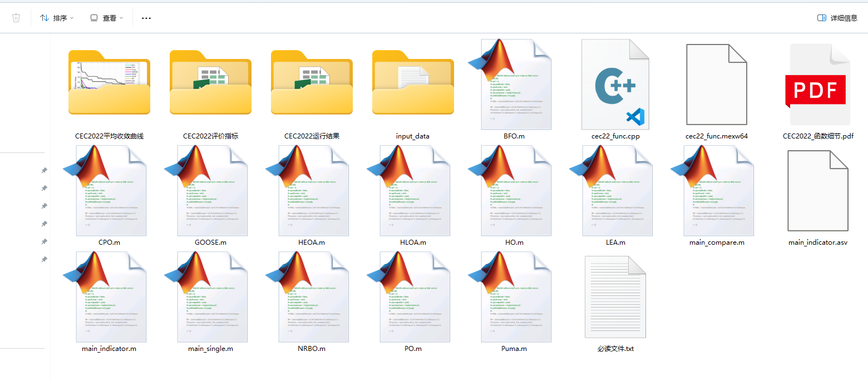868x381 pixels.
Task: Open the CEC2022平均收敛曲线 folder icon
Action: pyautogui.click(x=109, y=82)
